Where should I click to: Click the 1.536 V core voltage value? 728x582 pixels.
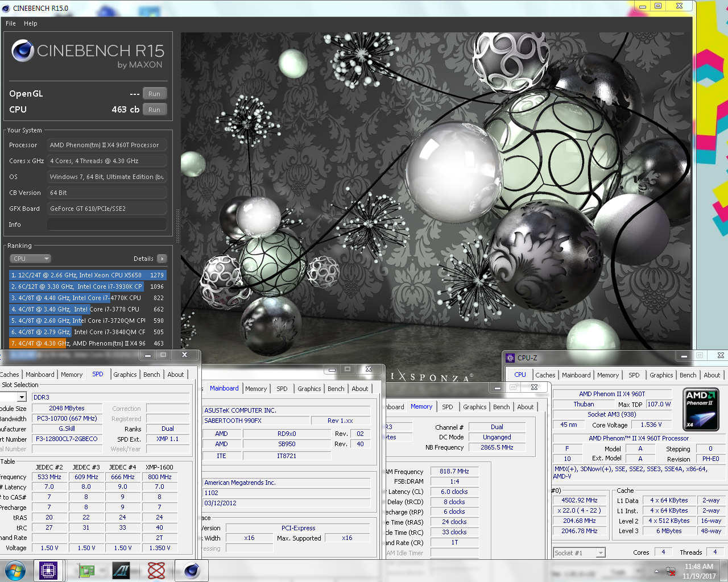click(652, 425)
